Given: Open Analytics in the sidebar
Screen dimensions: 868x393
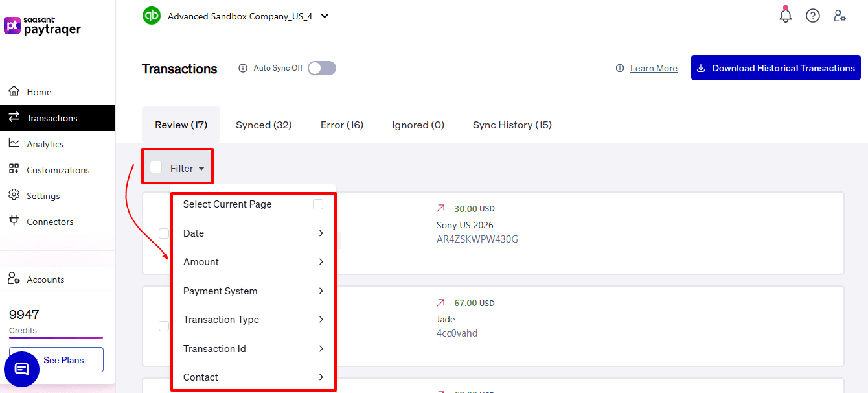Looking at the screenshot, I should [x=45, y=144].
